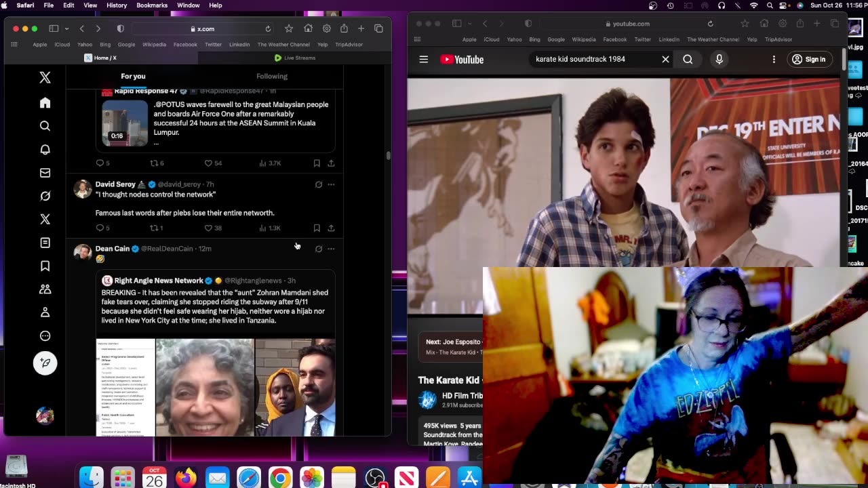Go back in the x.com Safari window
This screenshot has height=488, width=868.
tap(82, 28)
